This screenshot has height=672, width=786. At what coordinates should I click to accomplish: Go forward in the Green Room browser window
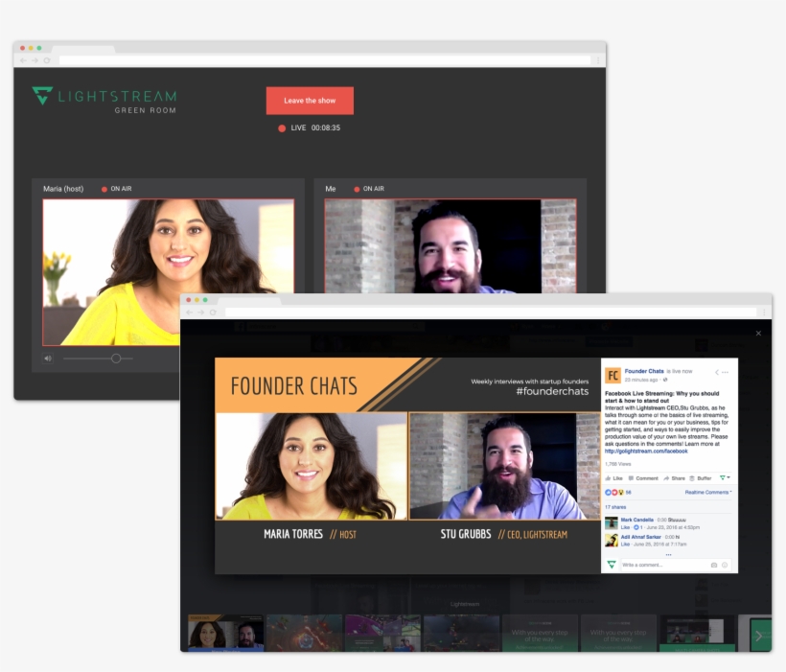(35, 60)
